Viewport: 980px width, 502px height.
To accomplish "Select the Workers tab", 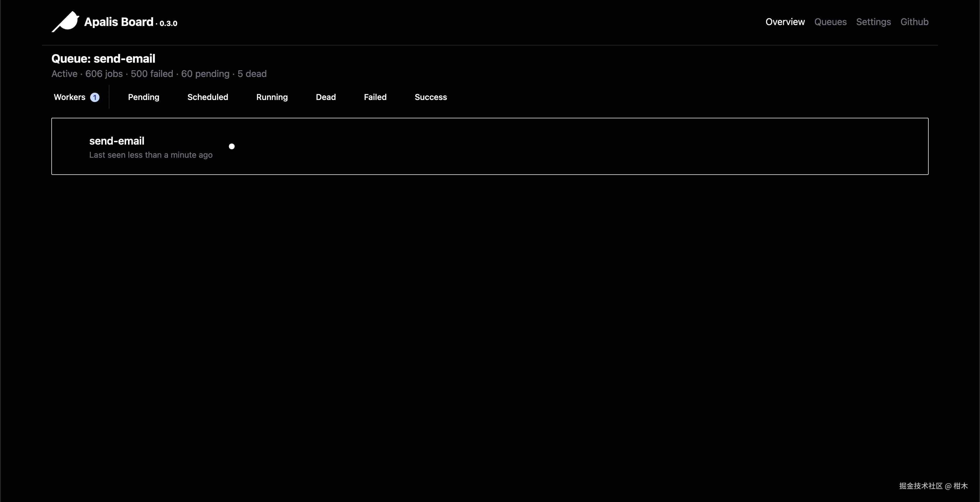I will [70, 97].
